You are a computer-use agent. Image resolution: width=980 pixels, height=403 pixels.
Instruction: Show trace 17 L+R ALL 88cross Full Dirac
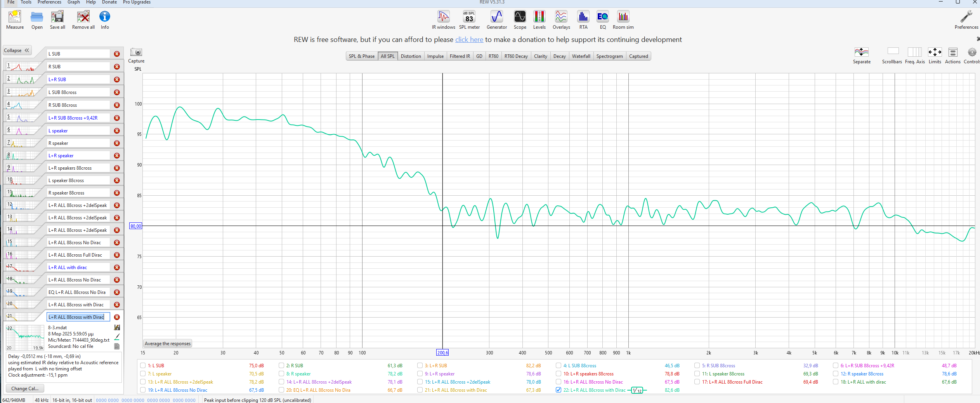coord(697,382)
